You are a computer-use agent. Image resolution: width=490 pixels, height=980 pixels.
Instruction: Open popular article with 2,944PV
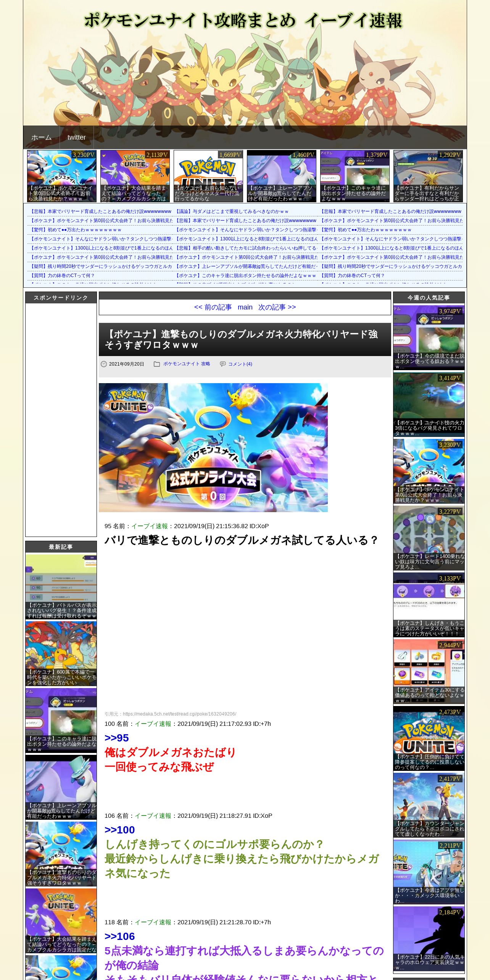click(429, 672)
